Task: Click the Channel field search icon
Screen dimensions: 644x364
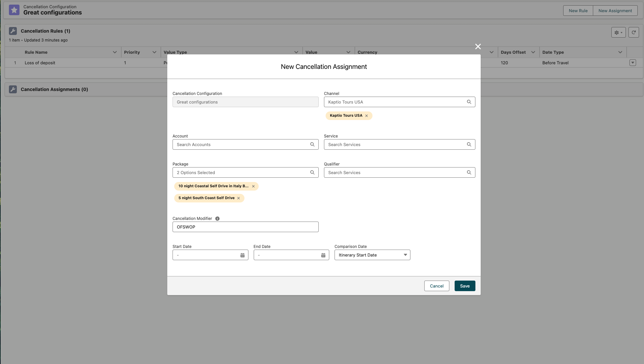Action: tap(469, 102)
